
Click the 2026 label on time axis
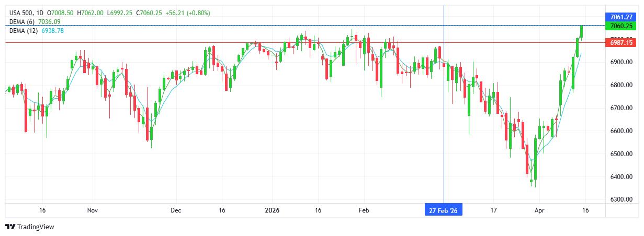[272, 210]
